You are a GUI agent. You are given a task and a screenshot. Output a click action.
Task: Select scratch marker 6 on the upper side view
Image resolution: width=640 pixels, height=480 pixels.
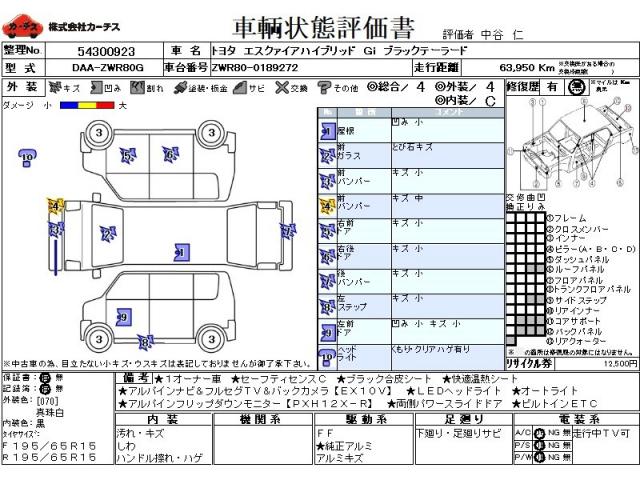point(170,154)
